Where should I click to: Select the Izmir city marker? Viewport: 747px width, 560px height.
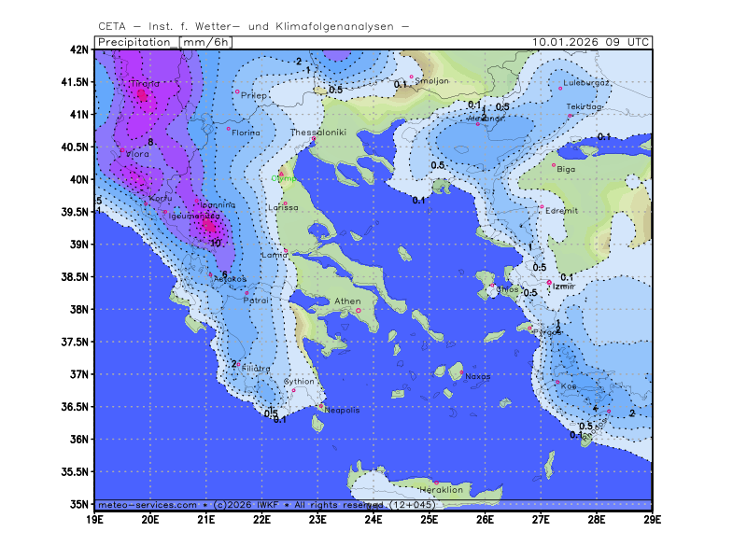coord(549,283)
